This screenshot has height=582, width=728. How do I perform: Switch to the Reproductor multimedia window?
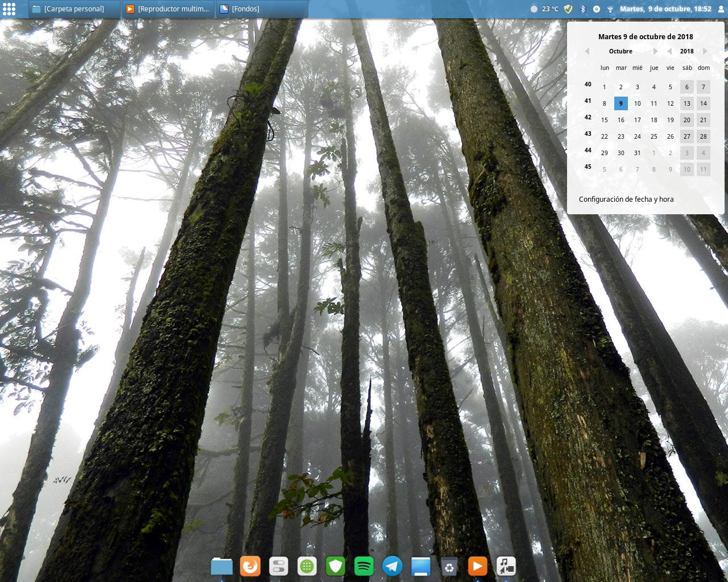168,9
